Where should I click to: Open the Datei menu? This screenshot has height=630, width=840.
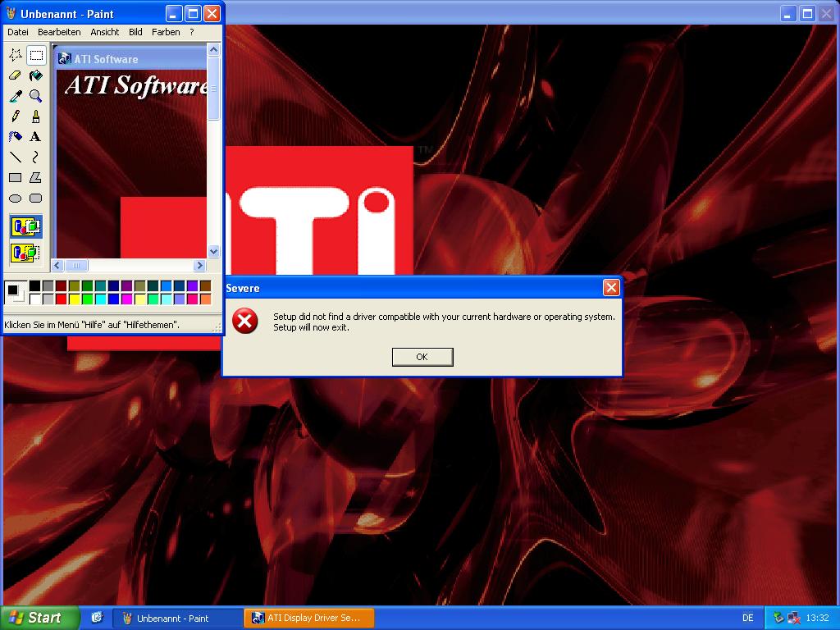(x=18, y=32)
